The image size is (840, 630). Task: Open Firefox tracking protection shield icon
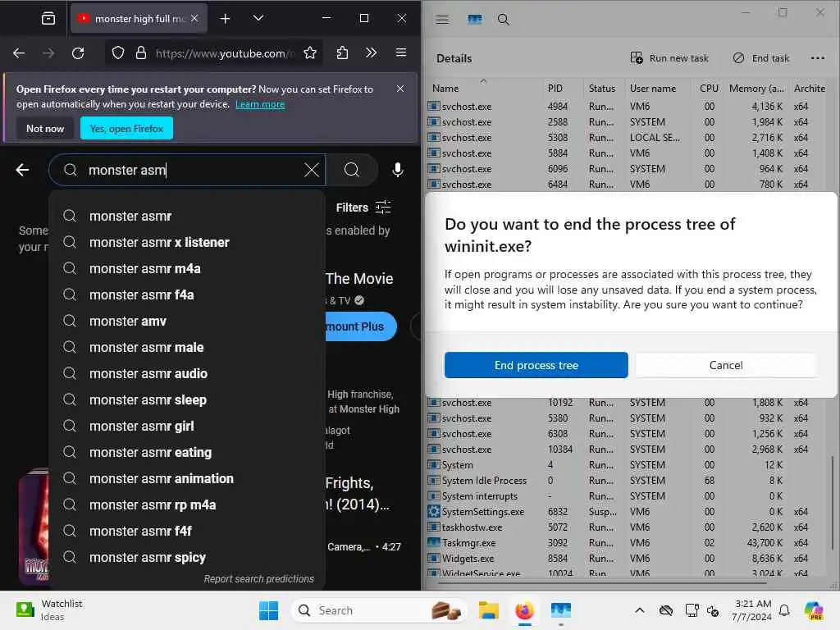118,53
